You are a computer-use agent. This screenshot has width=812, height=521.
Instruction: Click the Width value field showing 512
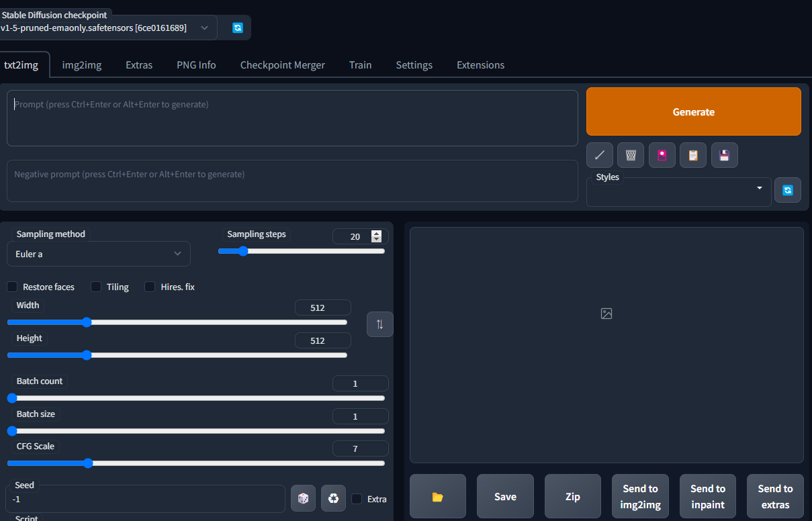pos(322,307)
